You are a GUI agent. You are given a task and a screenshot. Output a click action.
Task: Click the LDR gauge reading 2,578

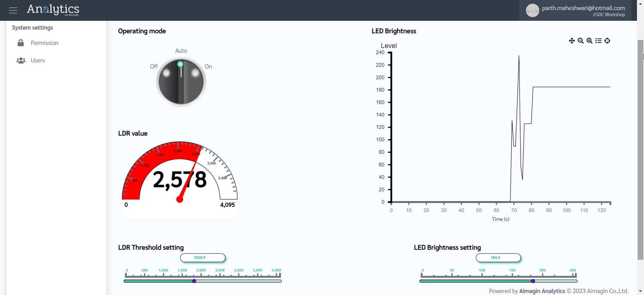point(180,180)
